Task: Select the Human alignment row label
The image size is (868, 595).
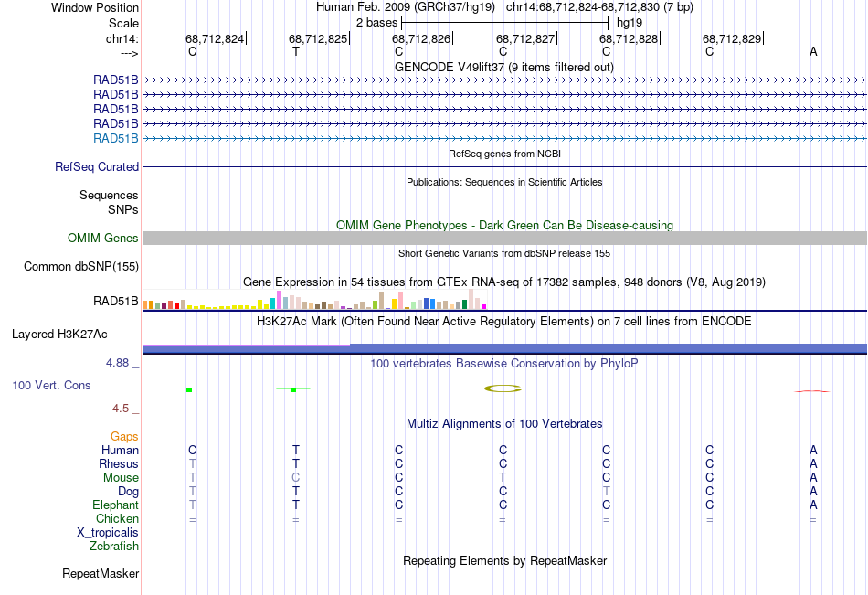Action: click(x=120, y=450)
